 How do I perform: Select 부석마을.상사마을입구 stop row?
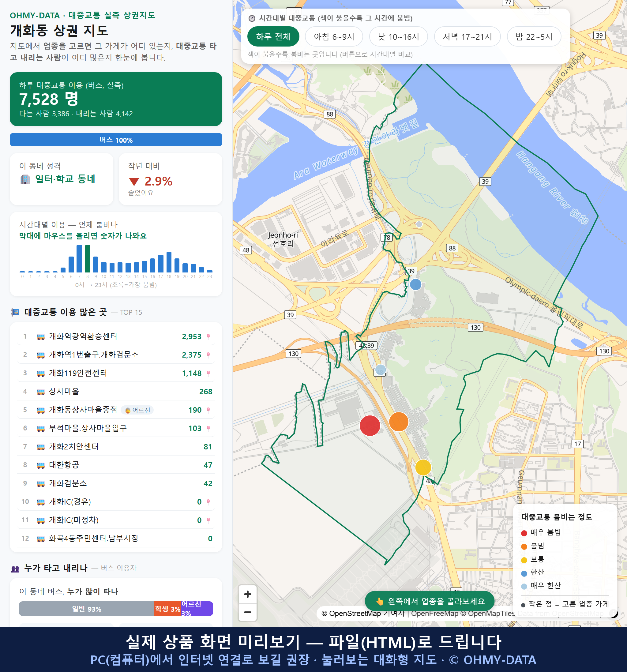[116, 428]
